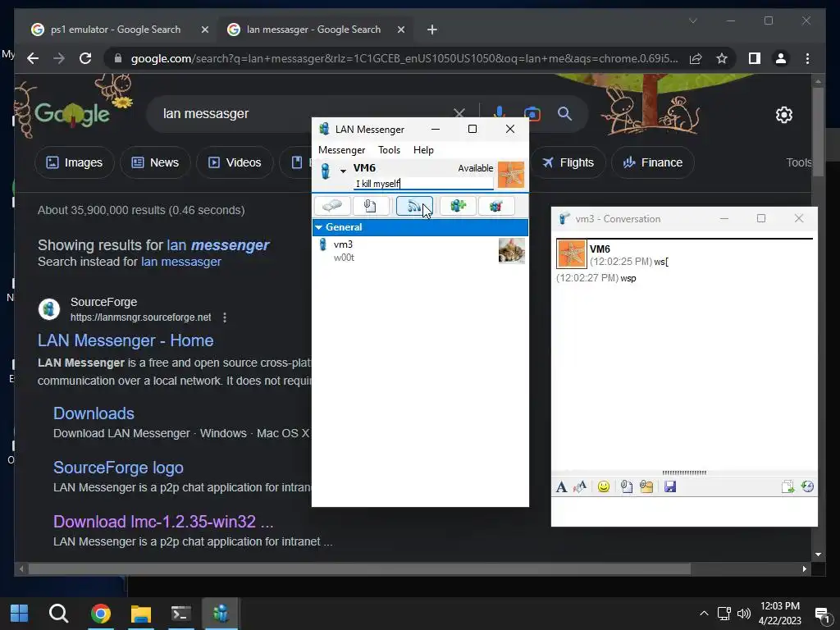The width and height of the screenshot is (840, 630).
Task: Open the message History clock icon
Action: 807,486
